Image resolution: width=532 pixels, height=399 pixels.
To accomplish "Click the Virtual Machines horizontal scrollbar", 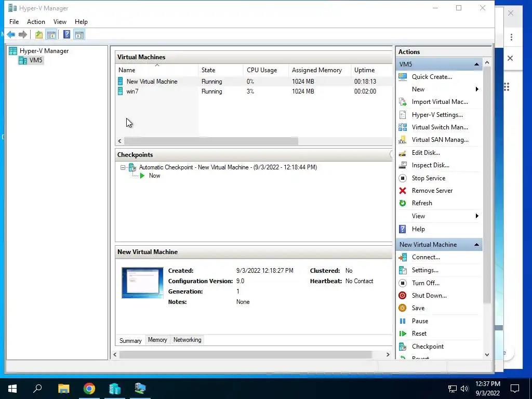I will pos(211,141).
